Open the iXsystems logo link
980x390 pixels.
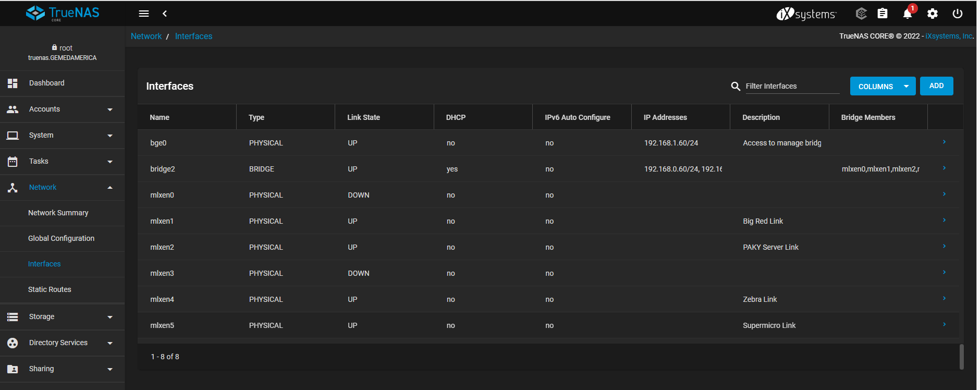(x=806, y=14)
